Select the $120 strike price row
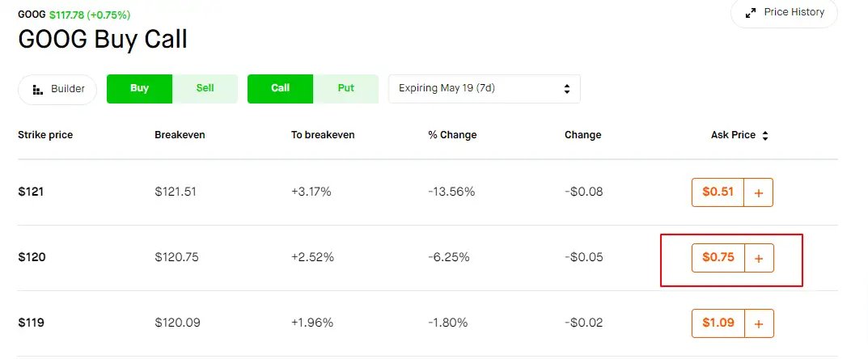The height and width of the screenshot is (359, 868). coord(427,258)
